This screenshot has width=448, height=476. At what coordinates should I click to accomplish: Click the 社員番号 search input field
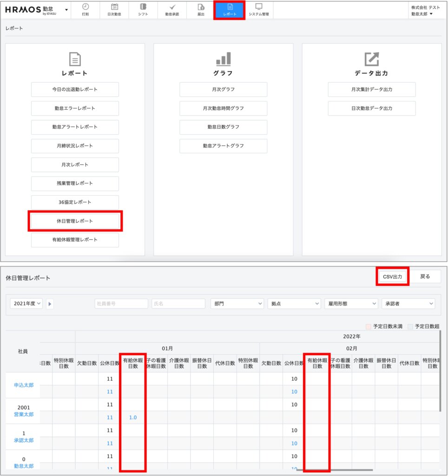121,304
